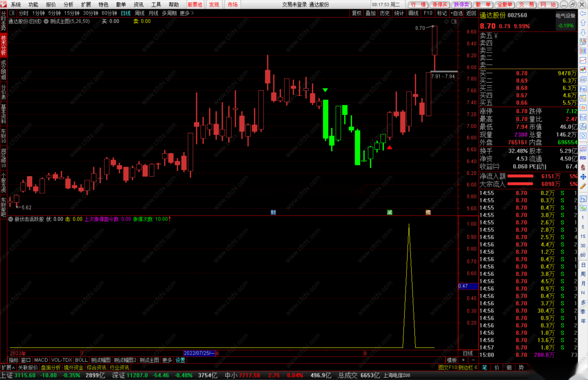588x380 pixels.
Task: Click the plus zoom-in button near 模板
Action: pos(463,360)
